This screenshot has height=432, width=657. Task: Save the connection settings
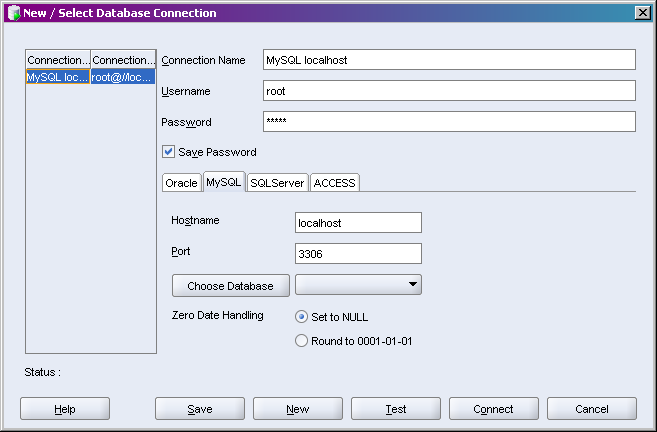pyautogui.click(x=200, y=409)
